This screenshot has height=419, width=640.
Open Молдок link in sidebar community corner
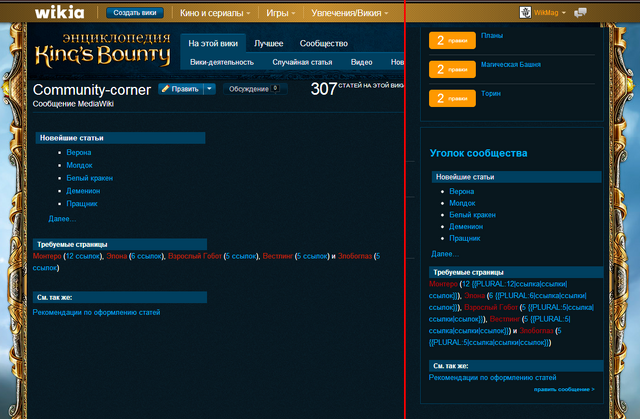pos(462,203)
